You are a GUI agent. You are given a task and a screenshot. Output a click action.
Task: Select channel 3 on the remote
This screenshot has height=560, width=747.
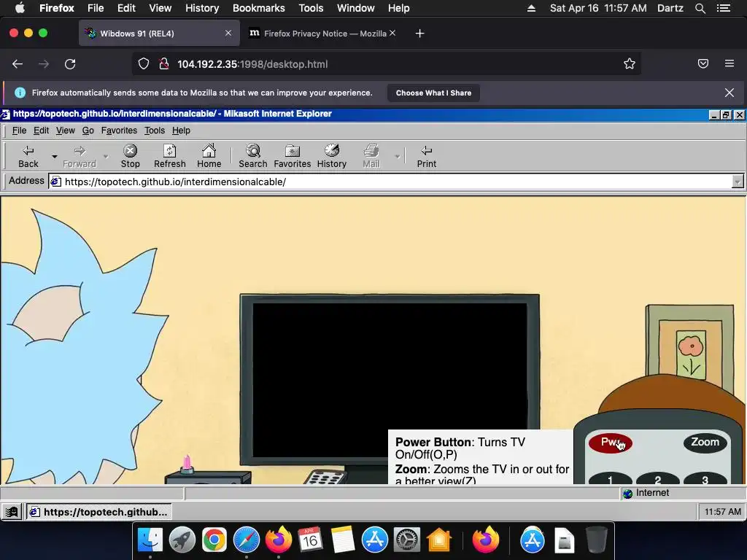(705, 478)
